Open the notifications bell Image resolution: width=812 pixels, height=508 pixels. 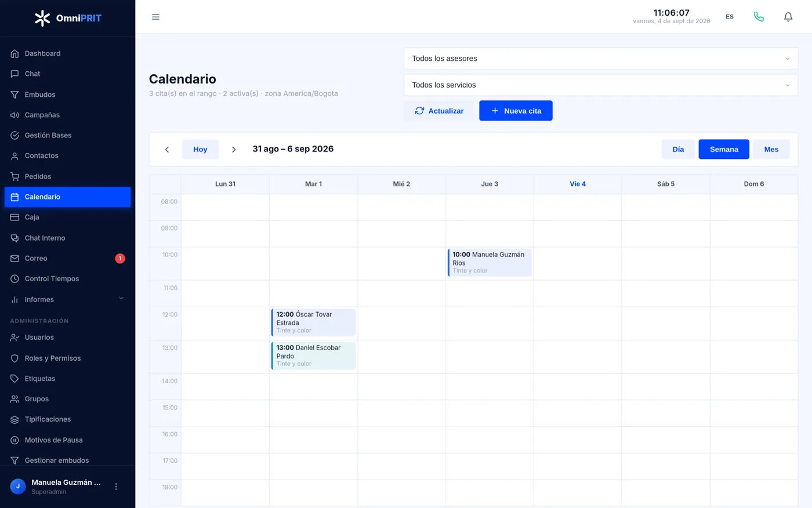pos(788,17)
